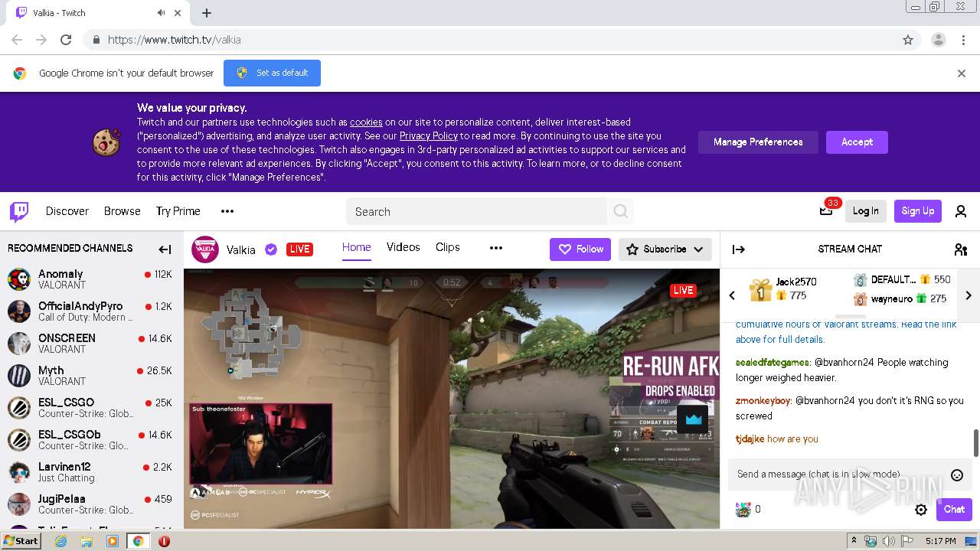Accept the privacy cookies notice
Image resolution: width=980 pixels, height=551 pixels.
(x=857, y=142)
